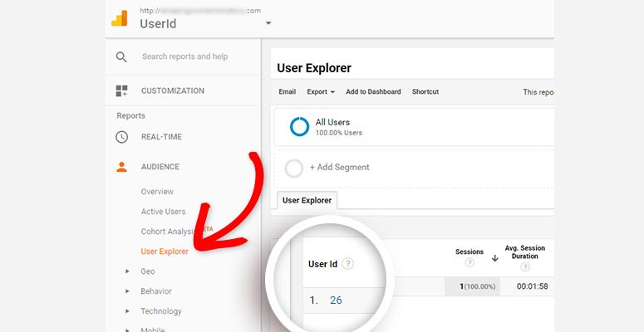Open the UserId property dropdown arrow
Image resolution: width=644 pixels, height=332 pixels.
click(x=268, y=23)
